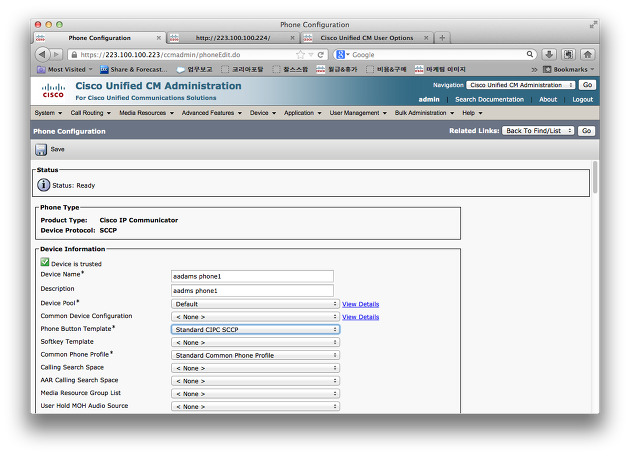Open Share & Forecast bookmark
The height and width of the screenshot is (456, 630).
point(133,70)
